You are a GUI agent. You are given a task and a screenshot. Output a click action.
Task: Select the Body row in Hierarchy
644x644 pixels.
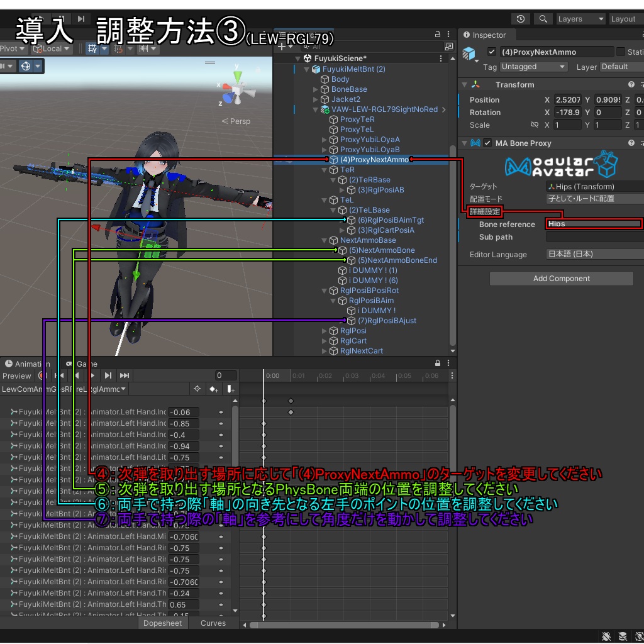pos(340,79)
